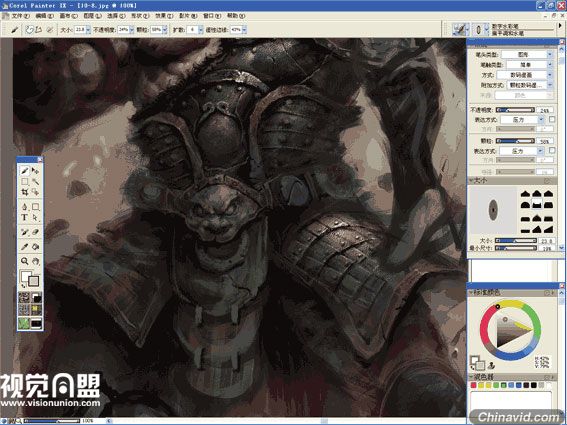The width and height of the screenshot is (567, 425).
Task: Select the Brush tool in the toolbox
Action: coord(25,170)
